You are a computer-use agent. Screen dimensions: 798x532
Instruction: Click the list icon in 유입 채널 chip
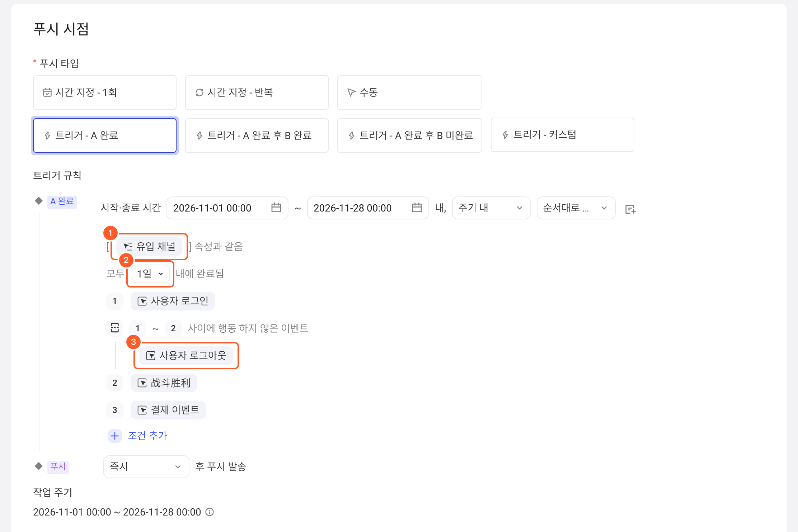tap(128, 247)
